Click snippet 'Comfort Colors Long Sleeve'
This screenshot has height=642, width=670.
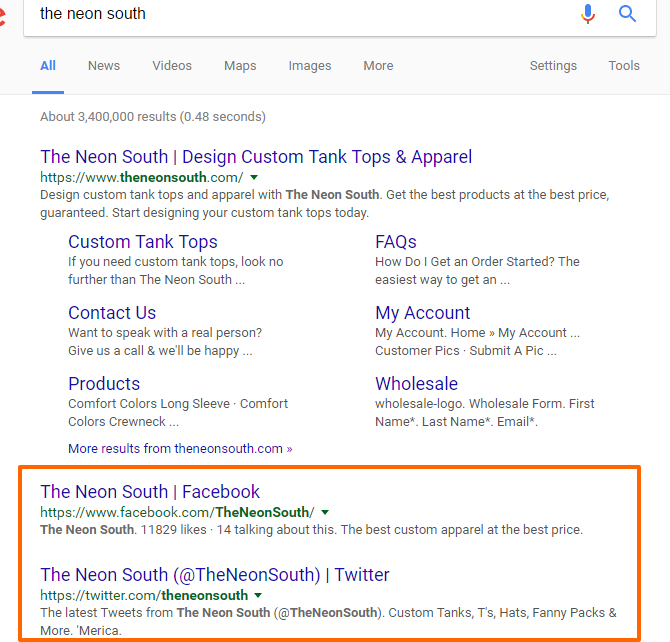point(149,403)
